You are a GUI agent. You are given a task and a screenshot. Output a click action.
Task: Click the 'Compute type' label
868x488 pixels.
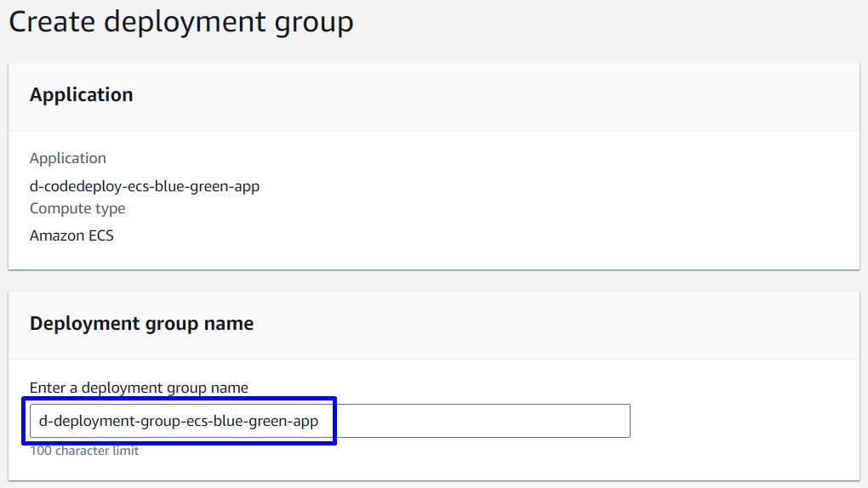(x=77, y=208)
